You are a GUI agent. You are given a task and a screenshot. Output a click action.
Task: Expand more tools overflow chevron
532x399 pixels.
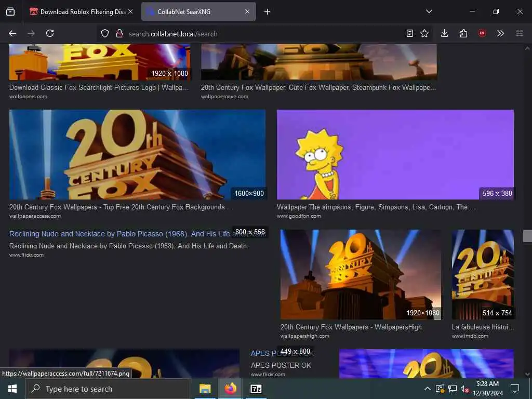click(500, 33)
